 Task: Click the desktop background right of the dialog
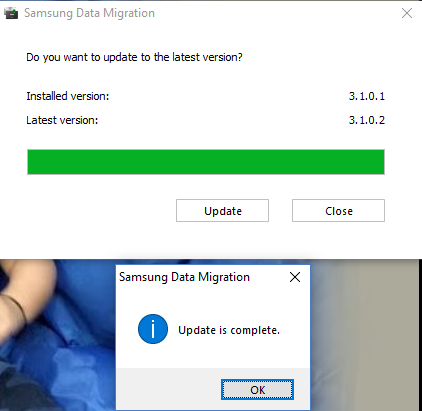[x=365, y=335]
